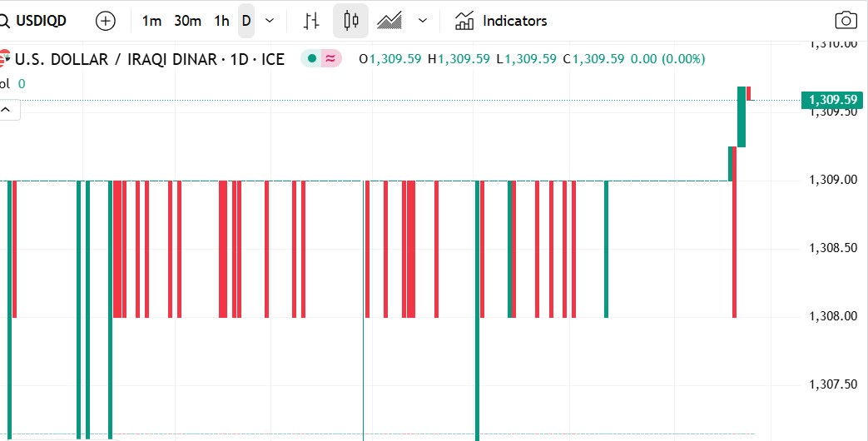
Task: Click the 1,307.50 price axis label
Action: click(834, 384)
